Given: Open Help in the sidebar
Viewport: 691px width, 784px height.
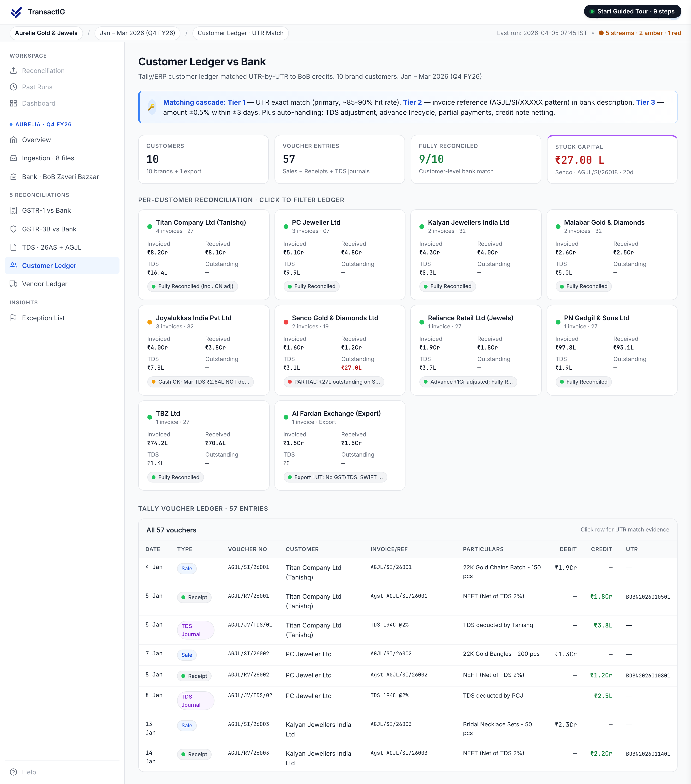Looking at the screenshot, I should [x=62, y=772].
